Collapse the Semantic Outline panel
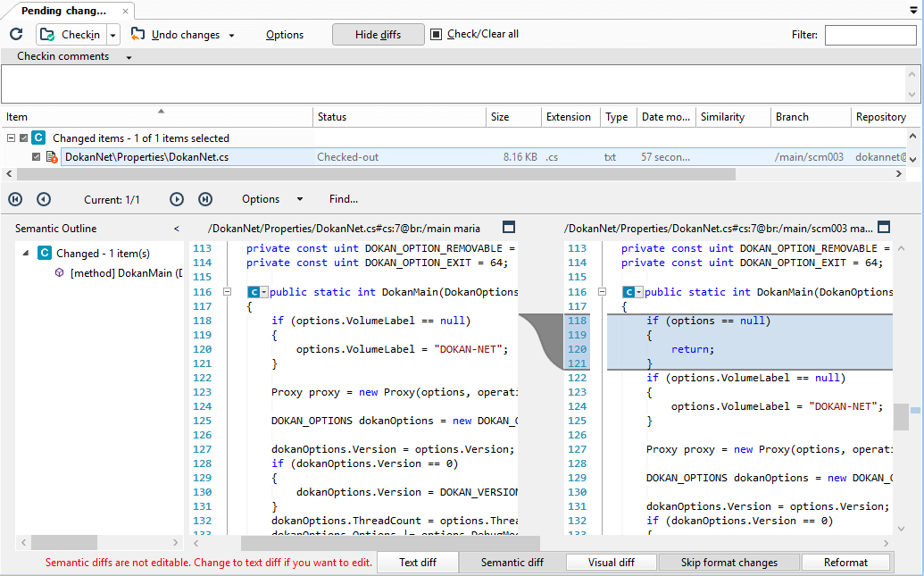 [176, 229]
